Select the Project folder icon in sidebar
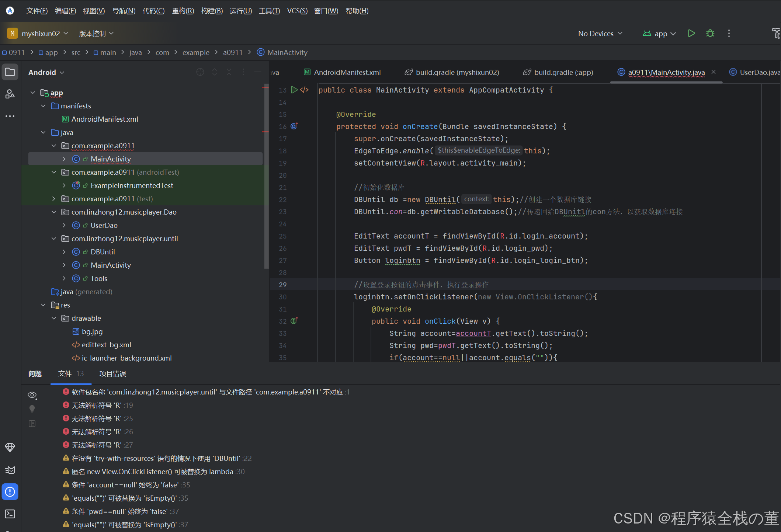This screenshot has width=781, height=532. pos(10,72)
